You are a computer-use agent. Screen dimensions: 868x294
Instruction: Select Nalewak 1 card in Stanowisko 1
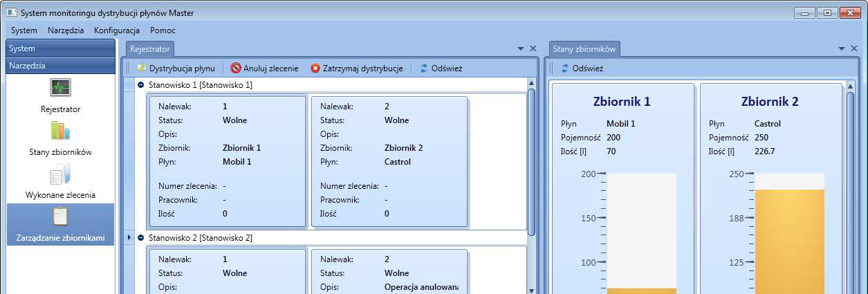[226, 161]
